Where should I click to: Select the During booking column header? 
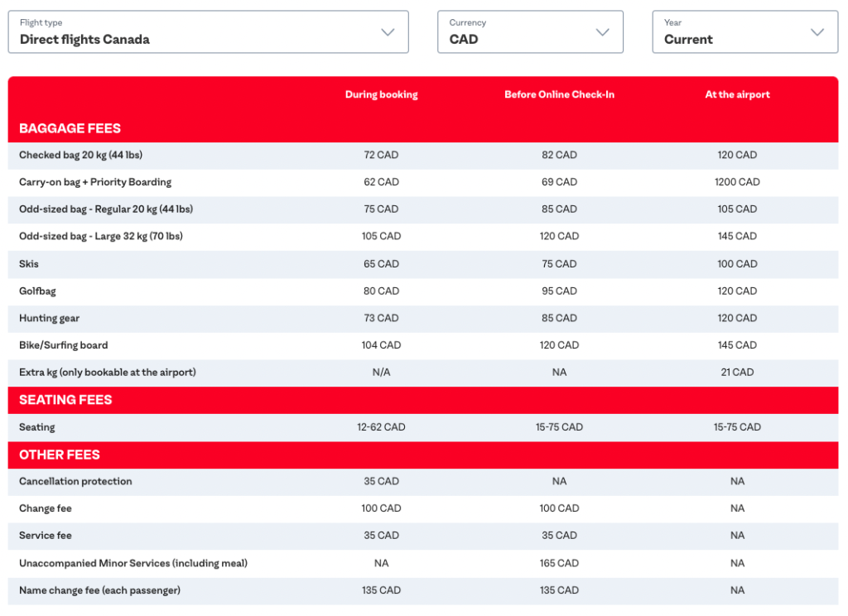tap(381, 94)
